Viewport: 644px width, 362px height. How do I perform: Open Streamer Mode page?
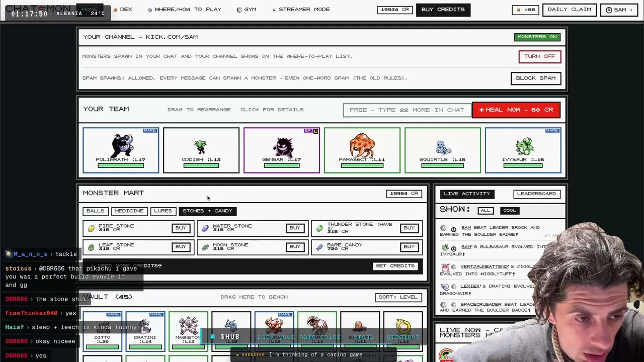[x=301, y=10]
